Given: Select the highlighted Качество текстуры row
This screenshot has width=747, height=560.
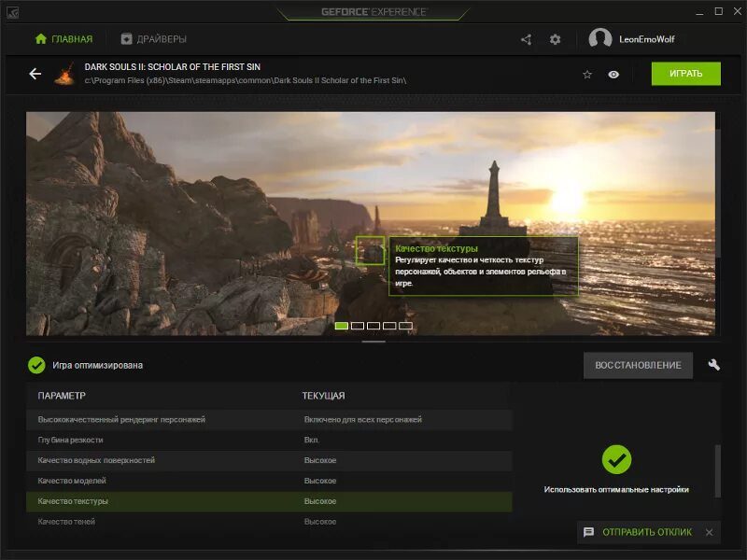Looking at the screenshot, I should [269, 501].
